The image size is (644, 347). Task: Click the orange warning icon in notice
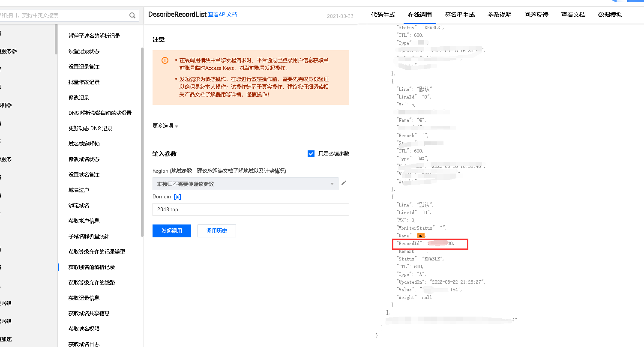[x=165, y=60]
